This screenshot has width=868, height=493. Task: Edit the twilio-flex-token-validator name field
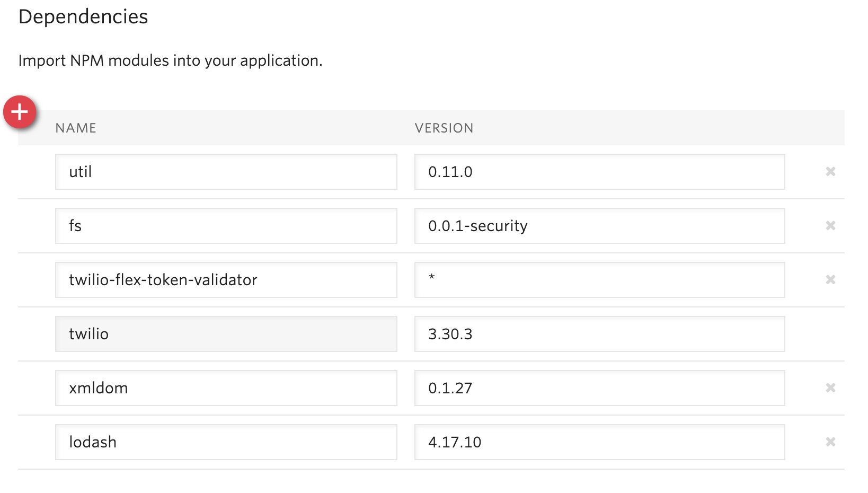click(226, 280)
